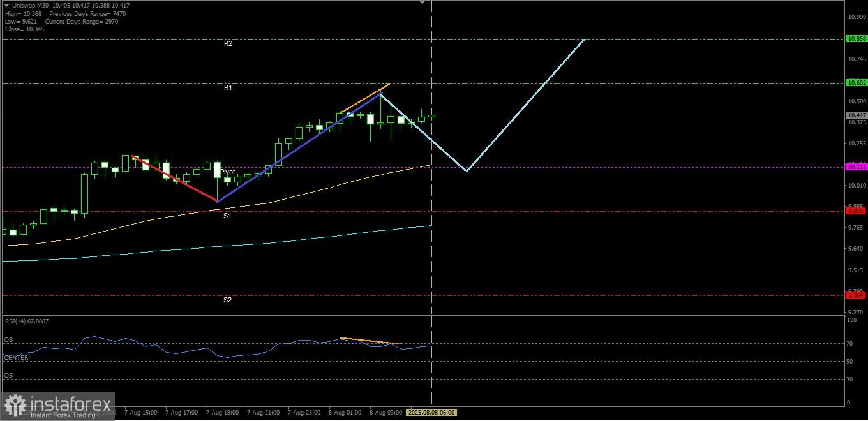Select the orange divergence line above candles
The image size is (868, 421).
[364, 98]
